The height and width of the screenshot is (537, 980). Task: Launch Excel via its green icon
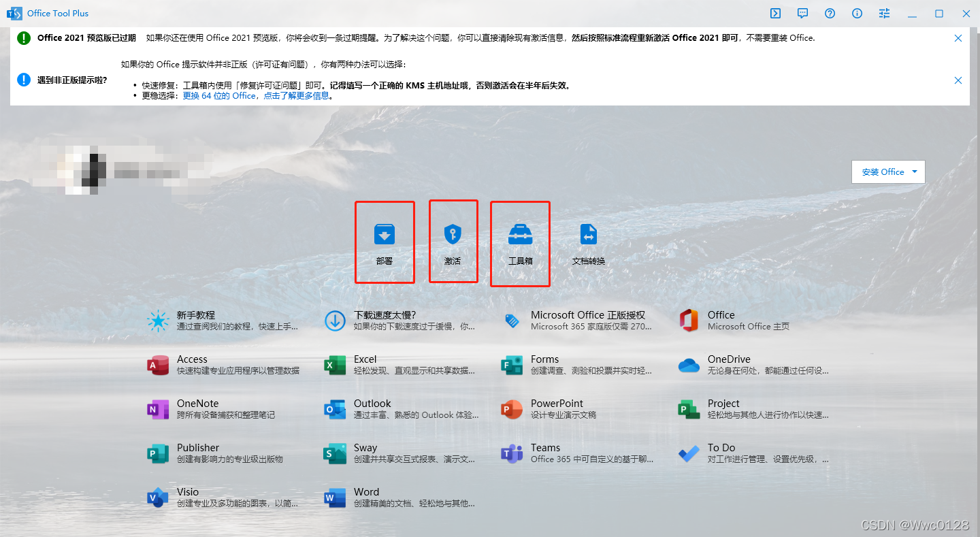click(335, 365)
